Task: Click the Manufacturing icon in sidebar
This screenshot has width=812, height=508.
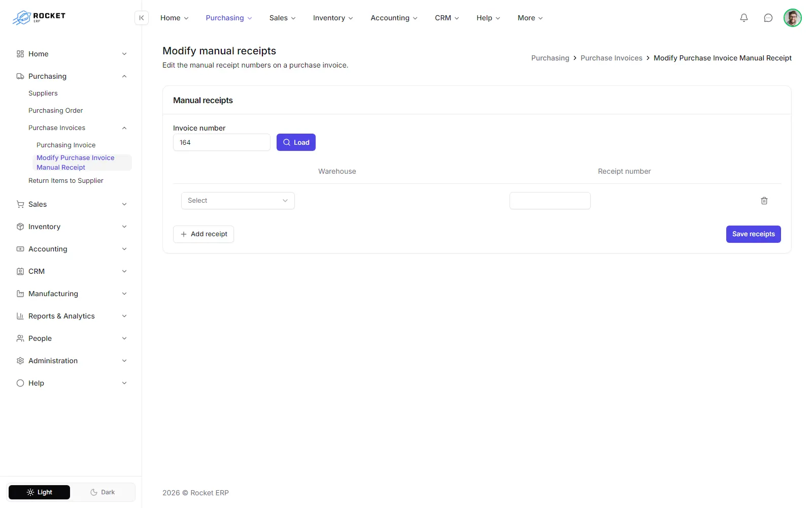Action: point(20,294)
